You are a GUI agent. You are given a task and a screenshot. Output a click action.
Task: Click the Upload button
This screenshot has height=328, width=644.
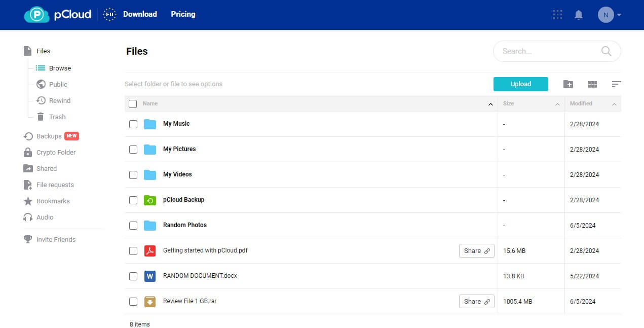click(521, 84)
